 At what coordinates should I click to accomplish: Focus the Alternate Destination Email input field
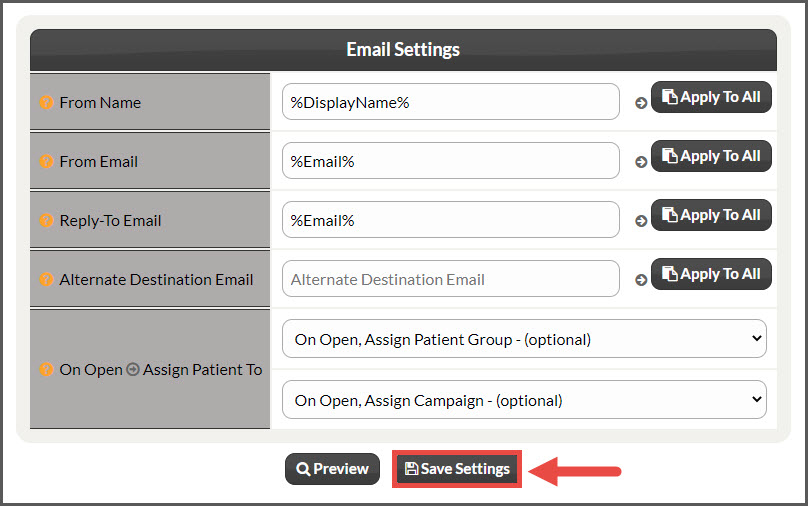click(451, 279)
